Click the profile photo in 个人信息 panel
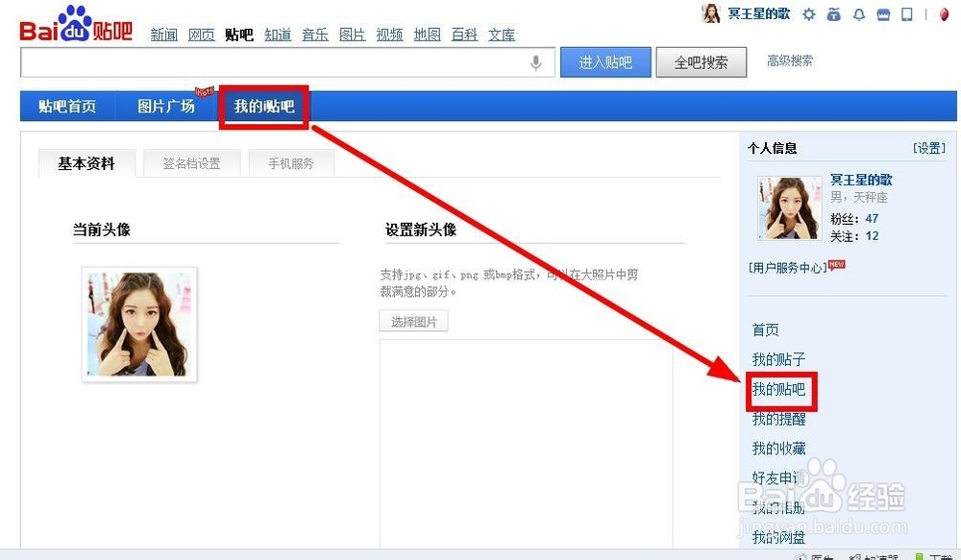The width and height of the screenshot is (961, 560). (x=788, y=209)
